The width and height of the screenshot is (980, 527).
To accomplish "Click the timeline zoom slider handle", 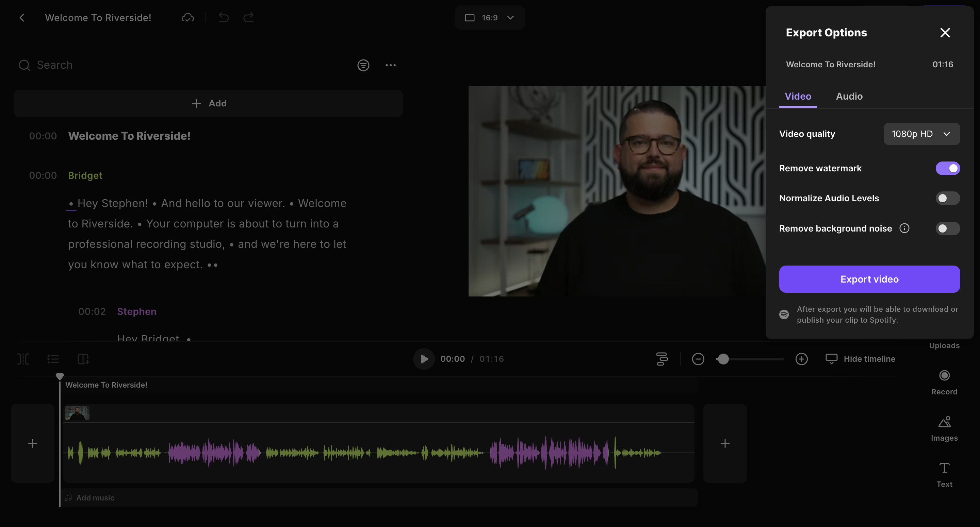I will click(723, 359).
